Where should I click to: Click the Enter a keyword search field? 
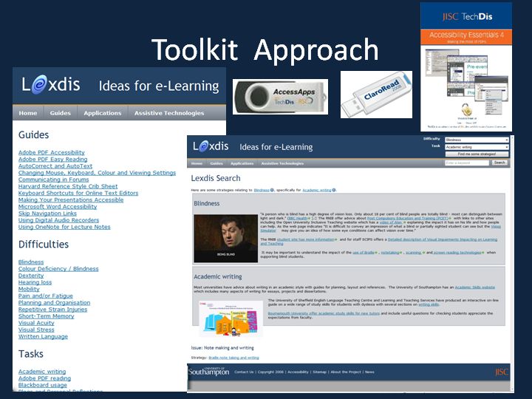point(466,163)
